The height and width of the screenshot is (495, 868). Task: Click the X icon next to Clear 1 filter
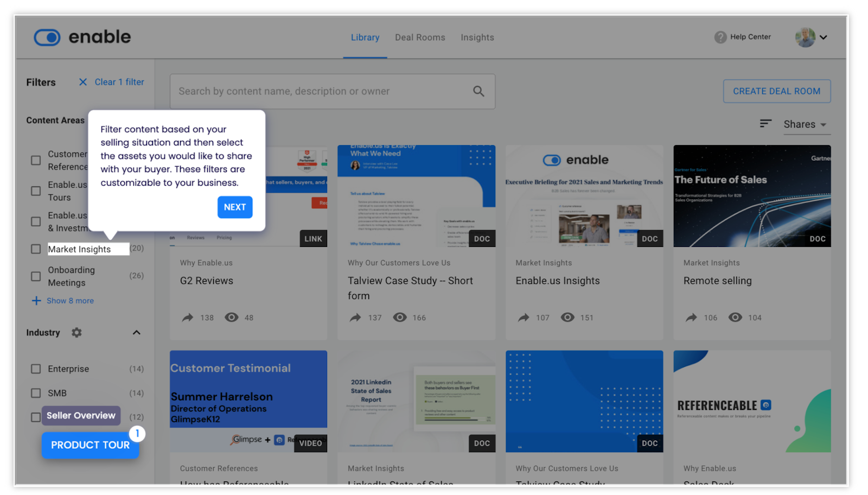pyautogui.click(x=82, y=82)
